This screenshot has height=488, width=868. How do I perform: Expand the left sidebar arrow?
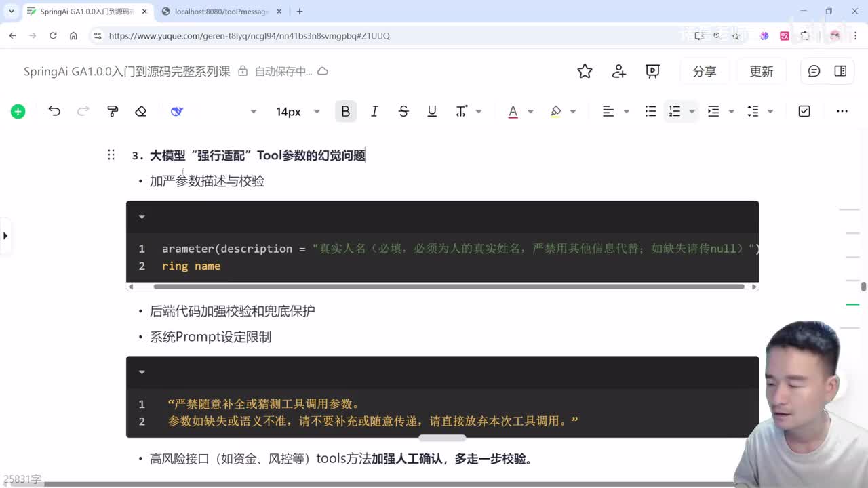pos(5,236)
